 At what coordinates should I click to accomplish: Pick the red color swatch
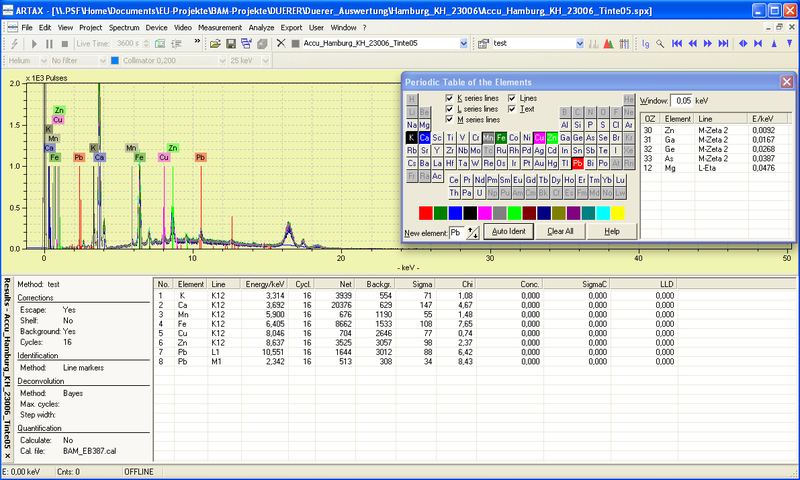(426, 213)
